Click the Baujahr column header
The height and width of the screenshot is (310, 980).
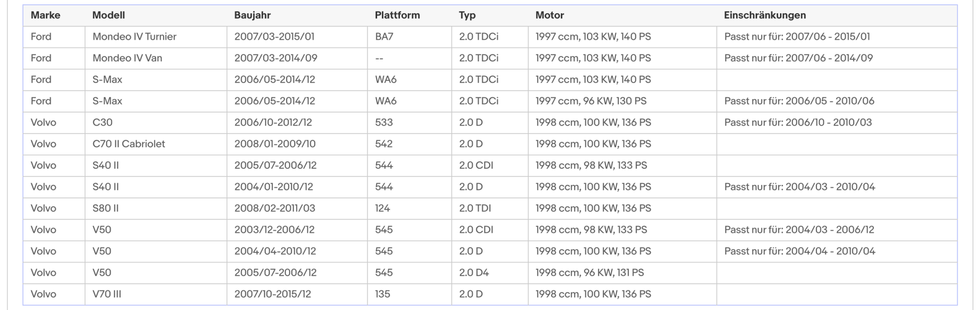pyautogui.click(x=252, y=15)
